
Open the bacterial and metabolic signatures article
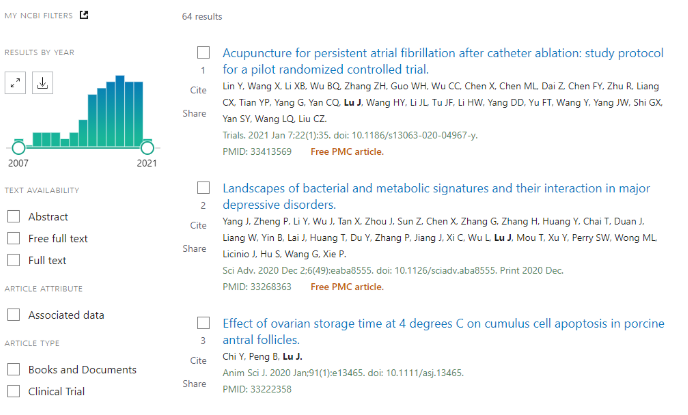(x=436, y=196)
